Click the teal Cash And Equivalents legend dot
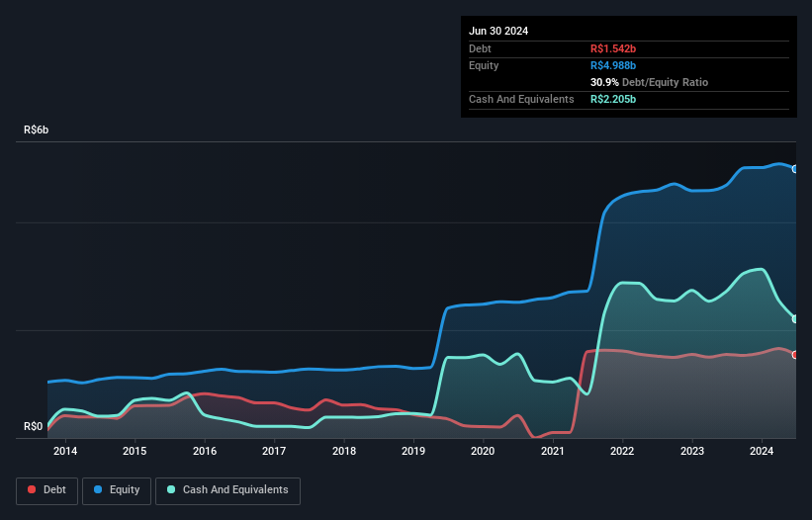 [171, 489]
